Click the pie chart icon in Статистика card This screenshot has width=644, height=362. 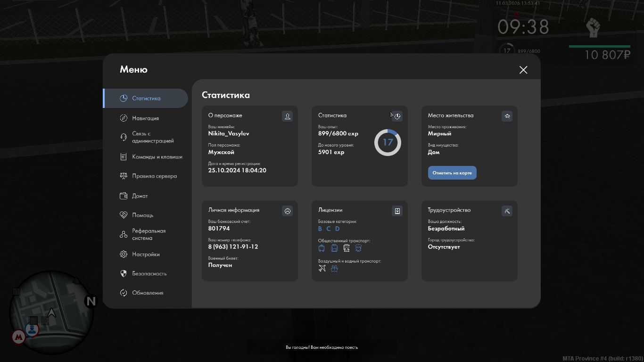[x=397, y=116]
